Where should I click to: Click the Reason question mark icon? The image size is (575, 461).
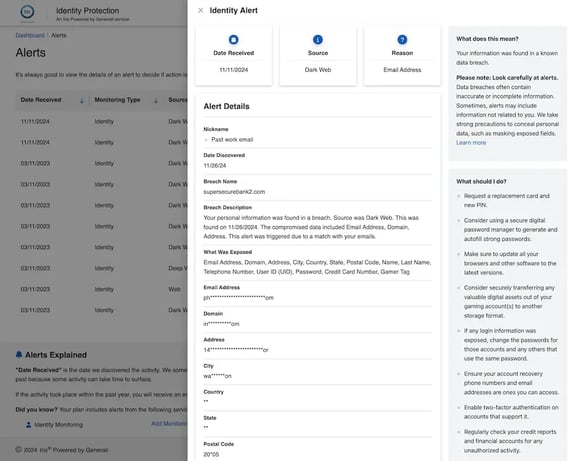pos(402,39)
